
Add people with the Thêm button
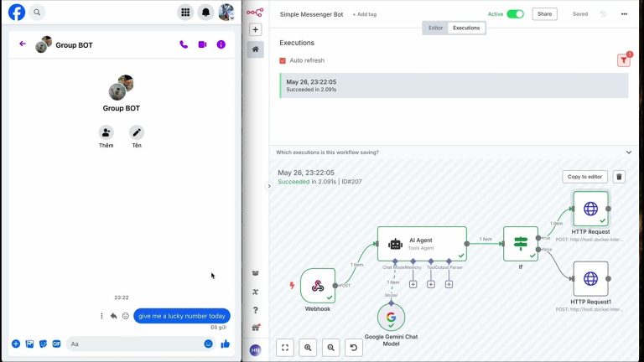pyautogui.click(x=106, y=132)
